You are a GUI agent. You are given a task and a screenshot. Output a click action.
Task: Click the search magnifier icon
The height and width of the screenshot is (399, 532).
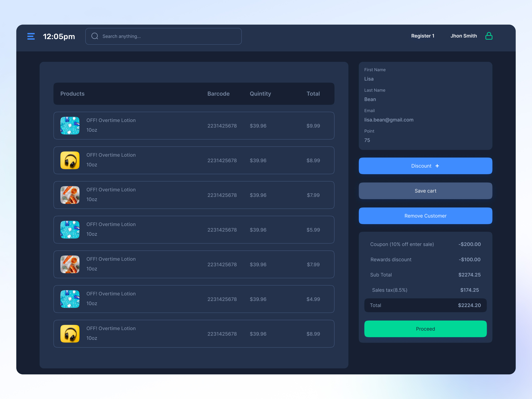pyautogui.click(x=95, y=36)
